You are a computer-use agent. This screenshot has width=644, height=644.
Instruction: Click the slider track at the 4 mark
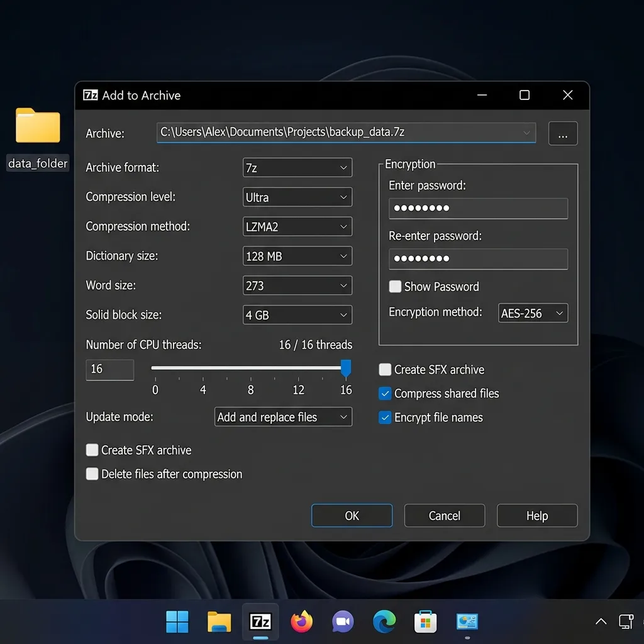(x=203, y=368)
